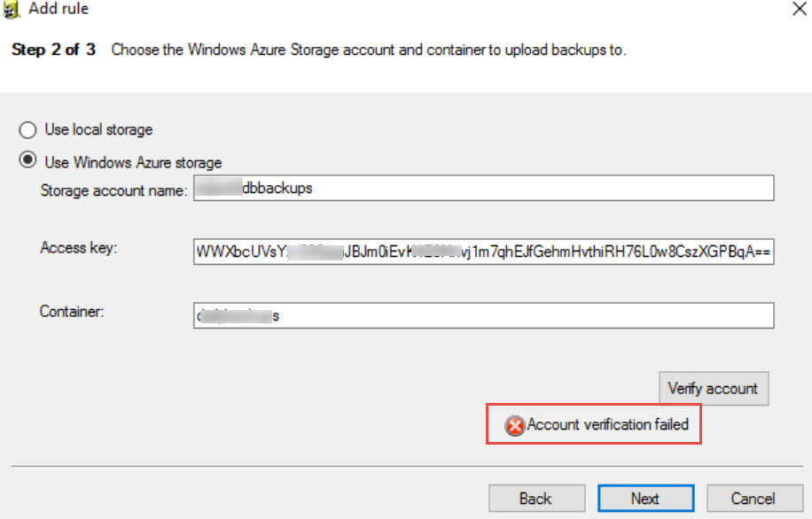
Task: Click the Azure Storage instruction text
Action: [369, 50]
